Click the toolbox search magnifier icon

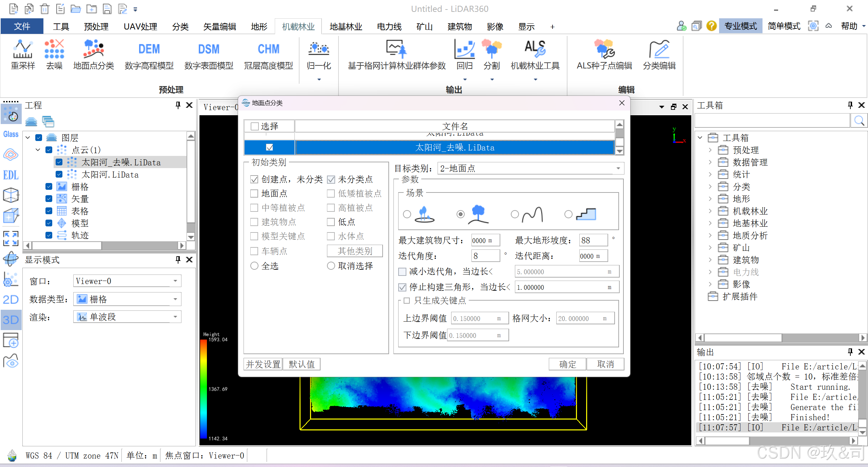859,121
